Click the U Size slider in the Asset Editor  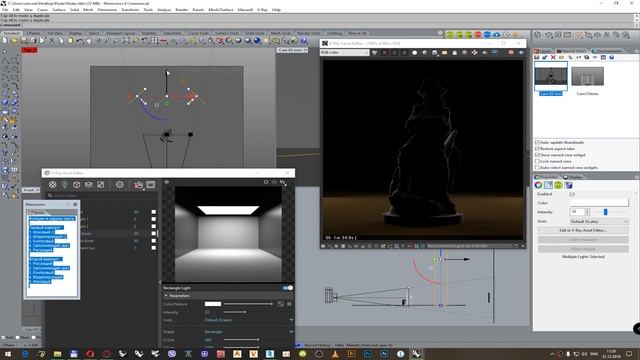coord(241,340)
